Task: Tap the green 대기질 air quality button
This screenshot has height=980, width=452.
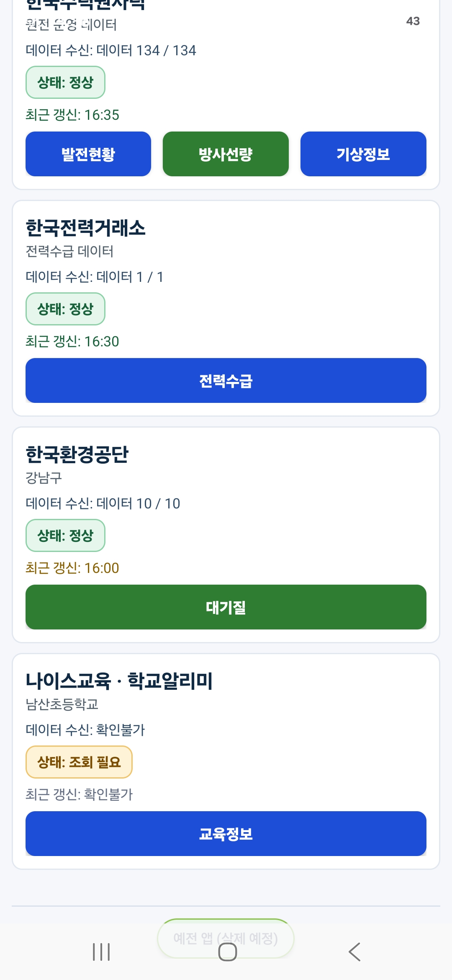Action: (x=226, y=607)
